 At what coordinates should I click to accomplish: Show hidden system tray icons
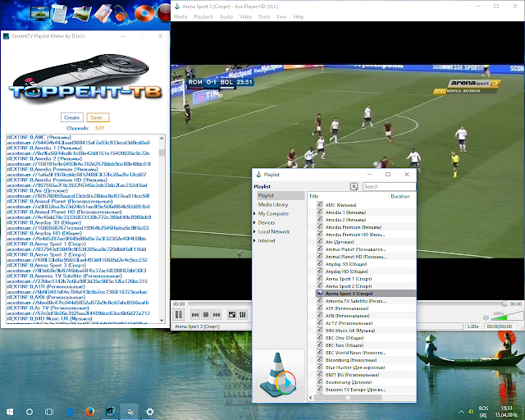click(461, 412)
